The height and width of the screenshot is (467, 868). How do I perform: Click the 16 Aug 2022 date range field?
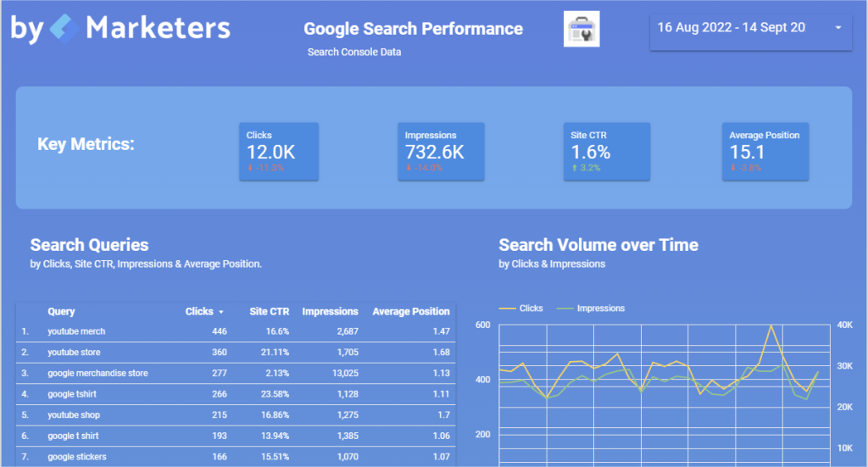tap(751, 33)
